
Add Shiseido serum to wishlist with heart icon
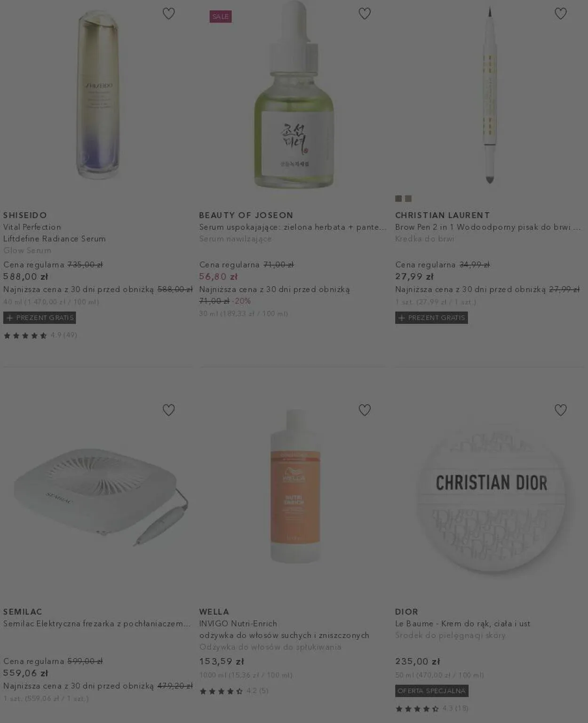[168, 14]
